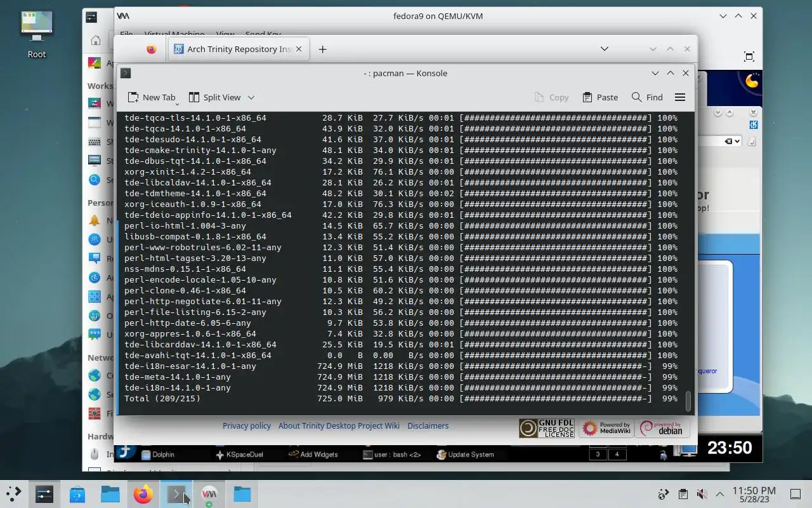Close the Arch Trinity Repository tab

tap(299, 49)
